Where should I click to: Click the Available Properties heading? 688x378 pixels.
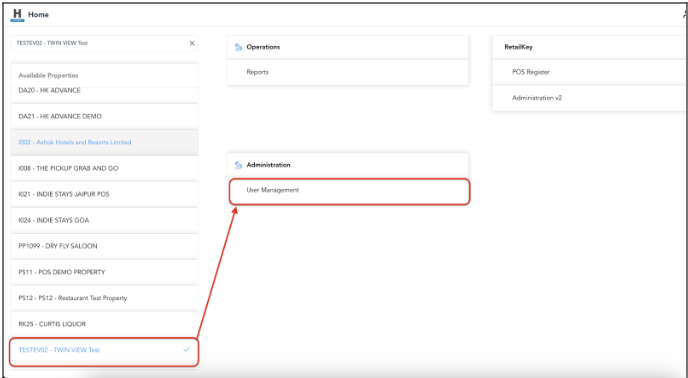(x=48, y=76)
